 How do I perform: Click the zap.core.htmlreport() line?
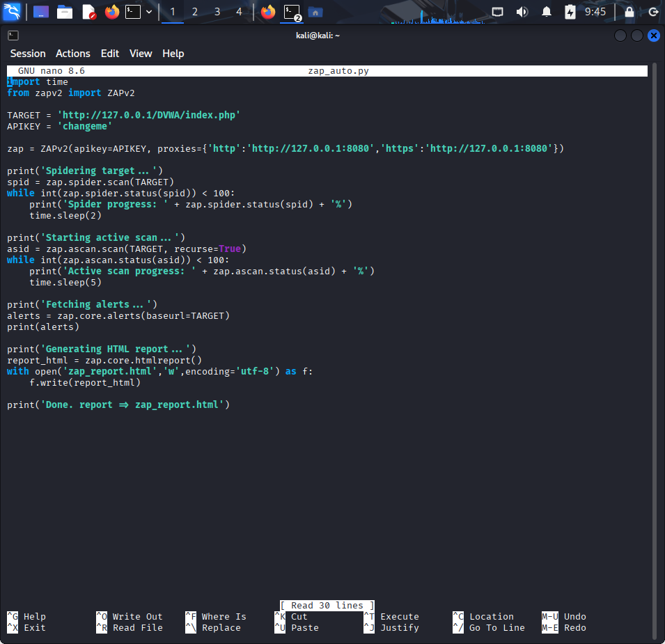(104, 361)
